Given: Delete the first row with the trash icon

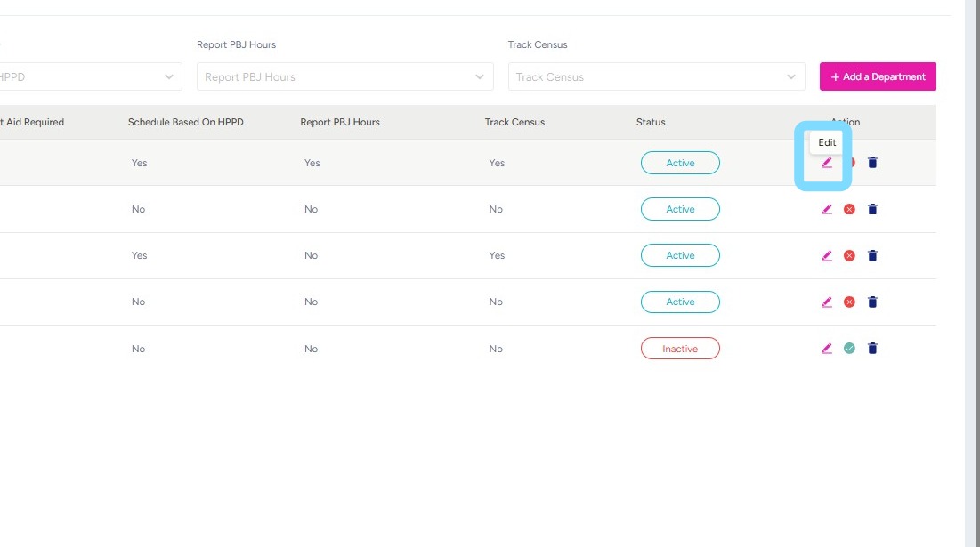Looking at the screenshot, I should [872, 163].
